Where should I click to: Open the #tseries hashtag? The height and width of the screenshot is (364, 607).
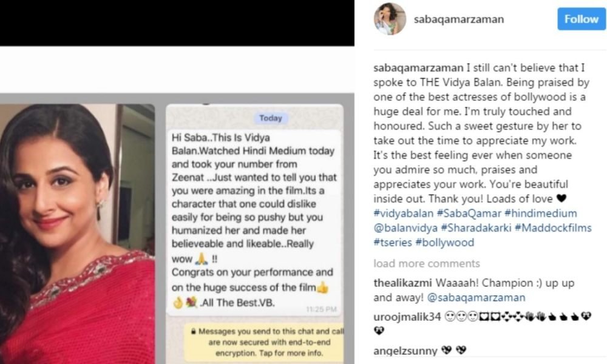pos(393,243)
